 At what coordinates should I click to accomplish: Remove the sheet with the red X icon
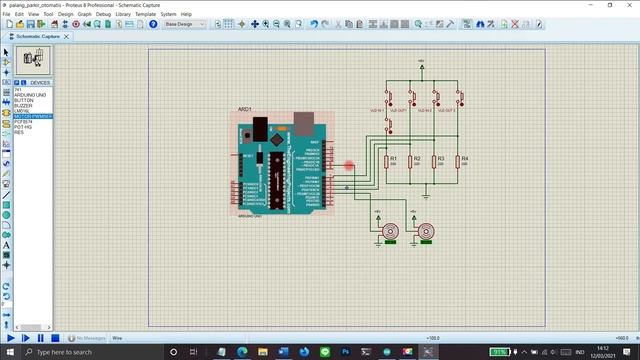[x=515, y=24]
